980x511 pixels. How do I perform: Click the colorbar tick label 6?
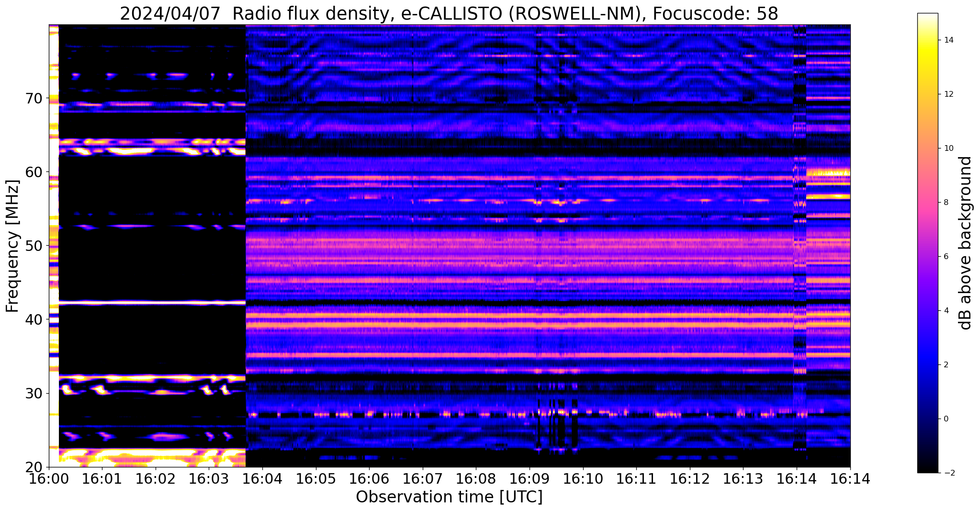(946, 257)
